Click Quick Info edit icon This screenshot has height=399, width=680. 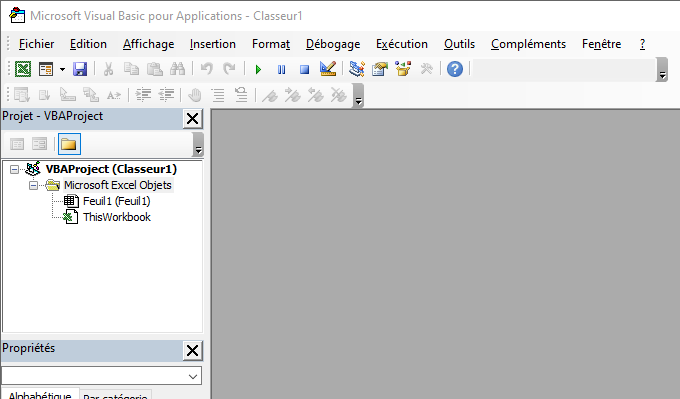[67, 95]
